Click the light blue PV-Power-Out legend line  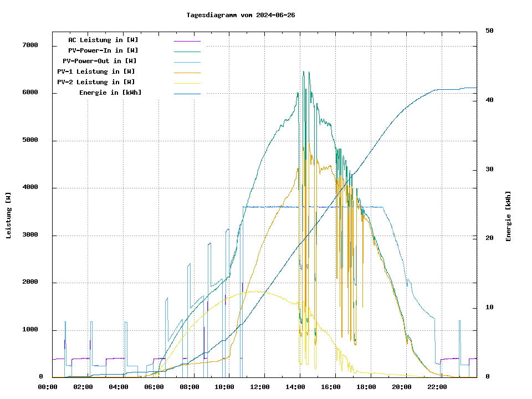tap(187, 62)
